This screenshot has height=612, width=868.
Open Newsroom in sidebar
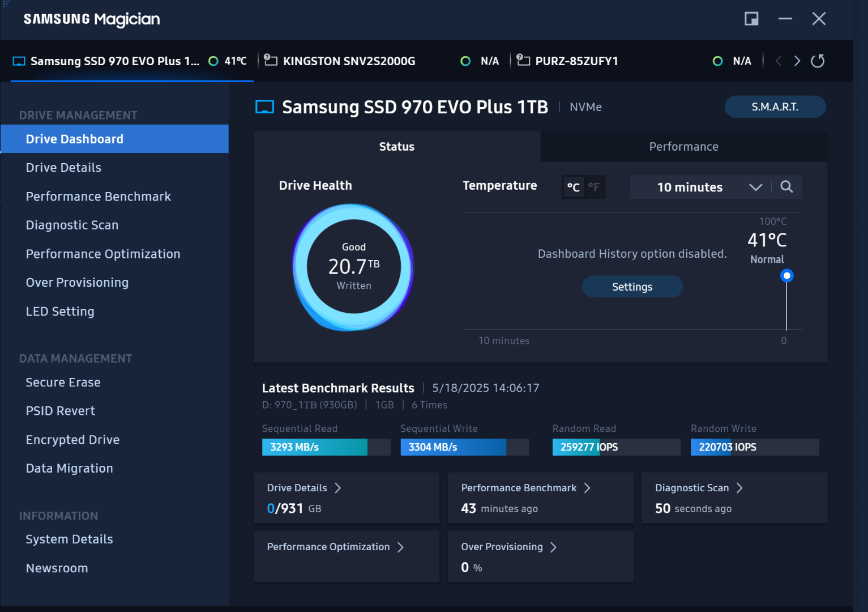pyautogui.click(x=57, y=568)
